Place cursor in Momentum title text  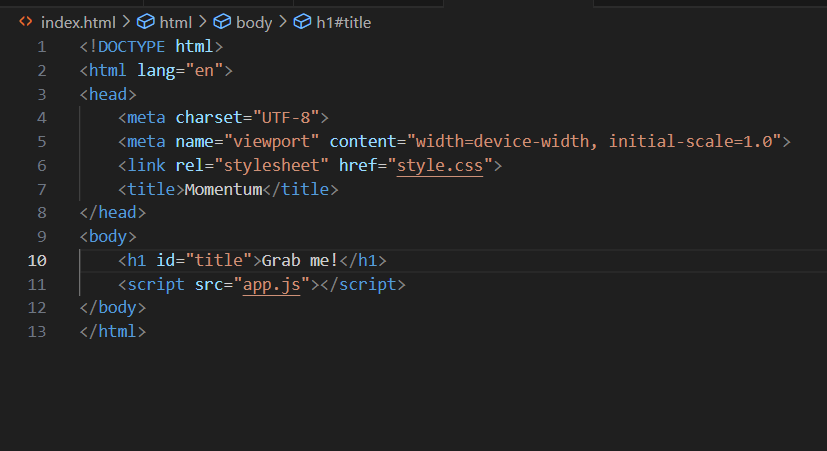point(223,189)
